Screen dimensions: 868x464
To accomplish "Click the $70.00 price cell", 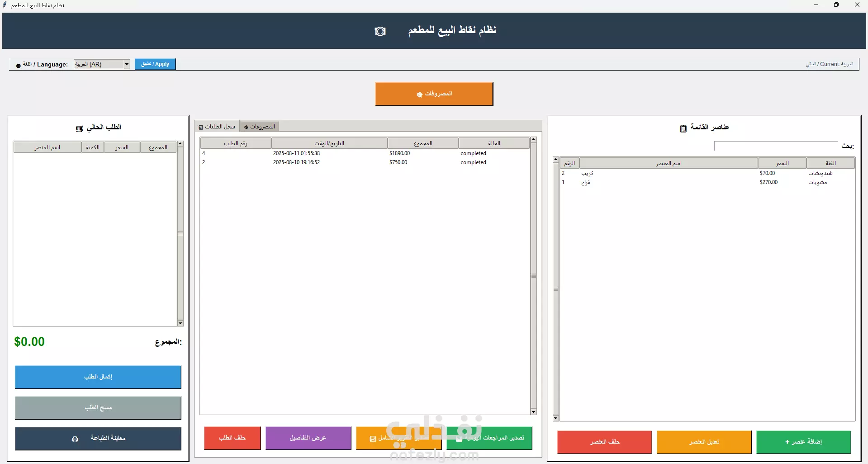I will tap(768, 173).
